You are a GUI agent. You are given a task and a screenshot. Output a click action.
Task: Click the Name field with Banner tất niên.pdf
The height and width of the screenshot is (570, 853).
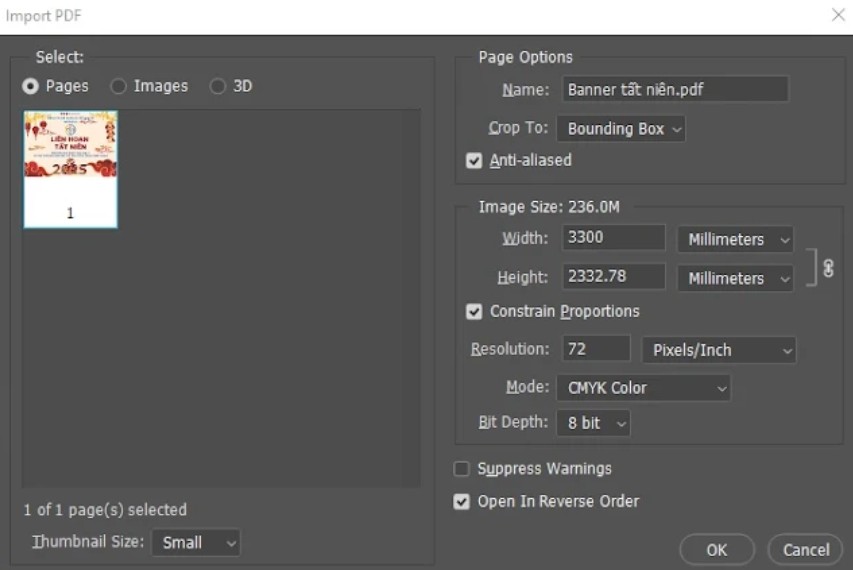point(675,90)
